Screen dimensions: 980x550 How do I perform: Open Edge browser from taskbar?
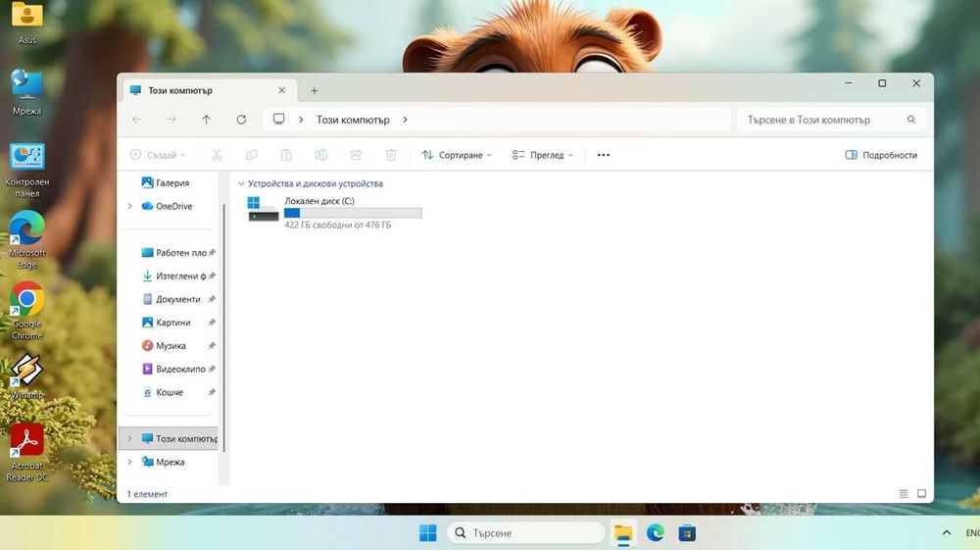point(655,533)
